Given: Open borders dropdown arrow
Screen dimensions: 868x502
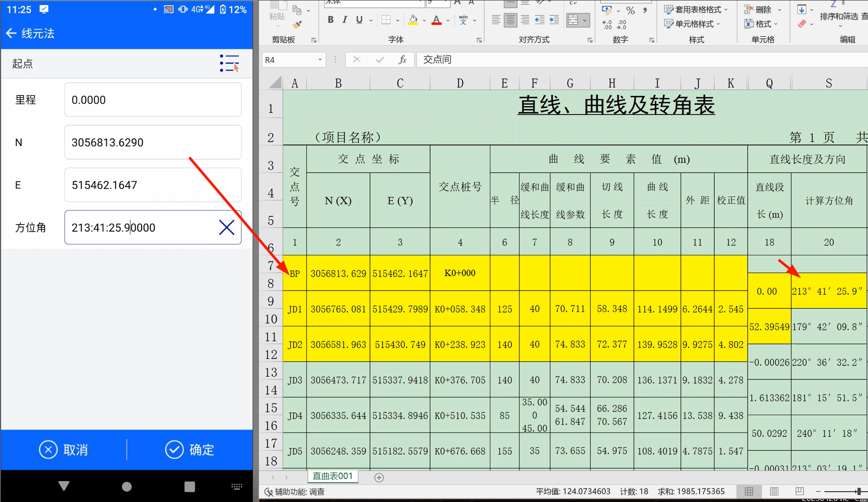Looking at the screenshot, I should [398, 20].
